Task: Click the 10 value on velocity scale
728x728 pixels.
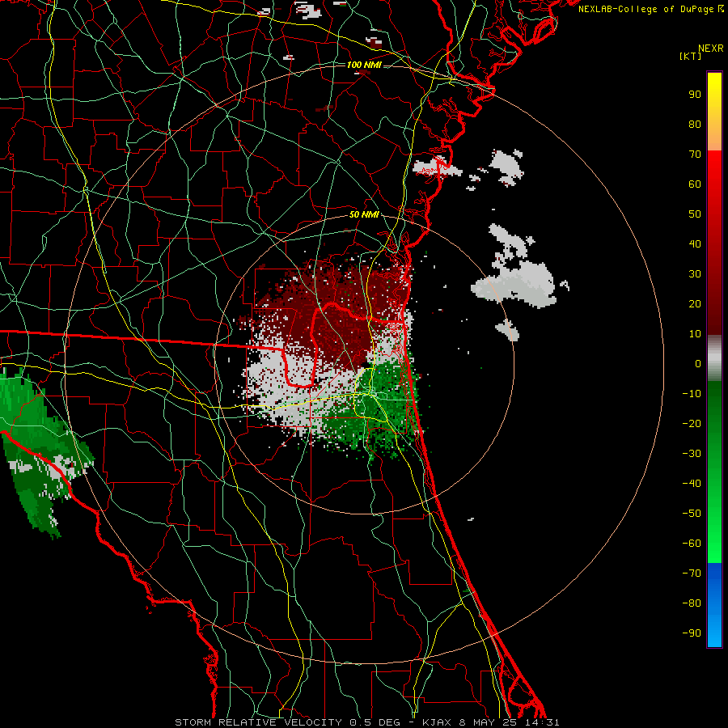Action: point(695,334)
